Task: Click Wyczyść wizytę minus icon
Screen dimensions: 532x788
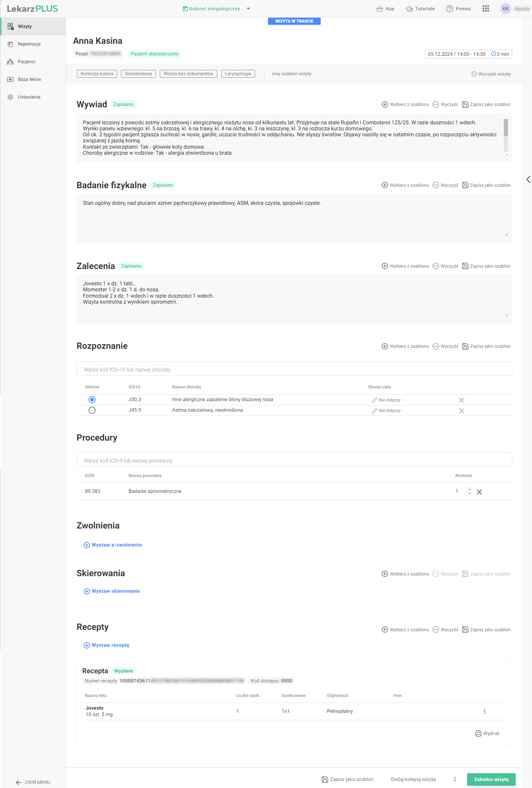Action: point(474,74)
